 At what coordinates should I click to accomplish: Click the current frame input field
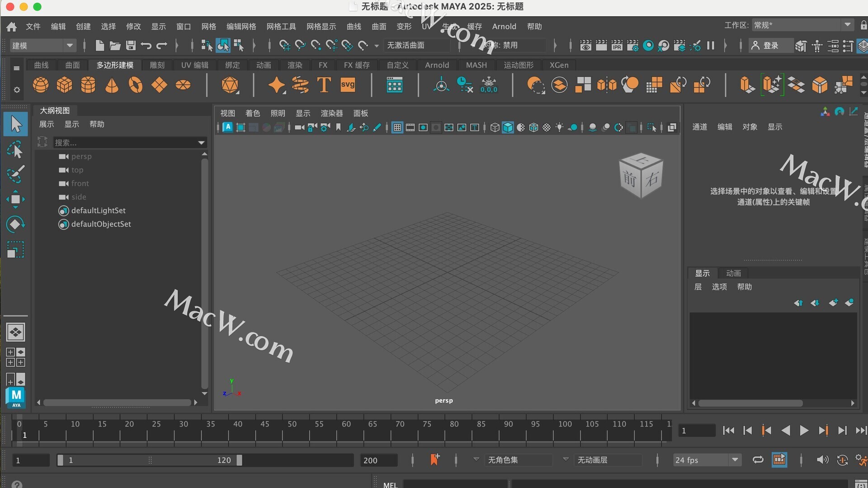coord(697,431)
